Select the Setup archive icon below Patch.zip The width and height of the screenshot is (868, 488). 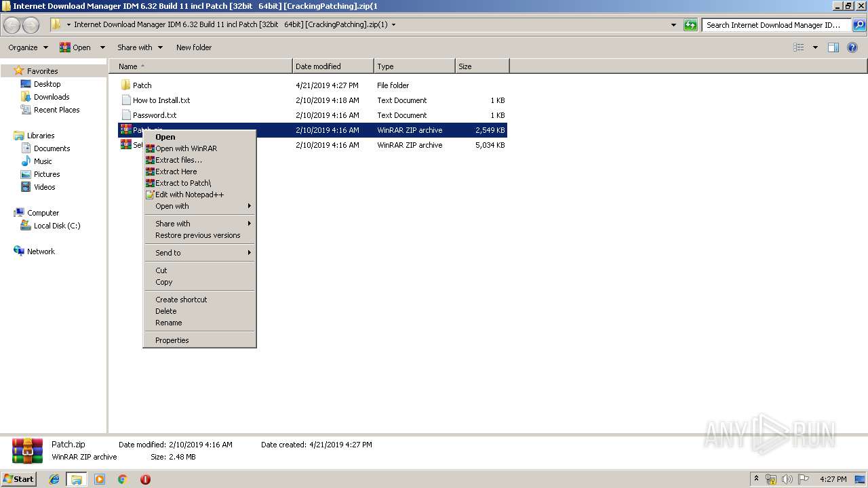125,145
